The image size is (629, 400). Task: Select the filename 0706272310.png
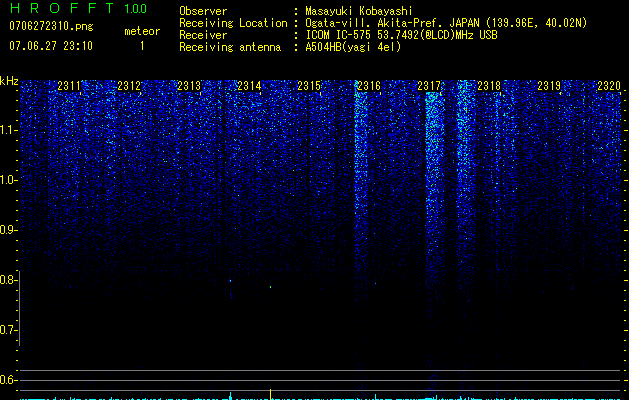[x=51, y=26]
